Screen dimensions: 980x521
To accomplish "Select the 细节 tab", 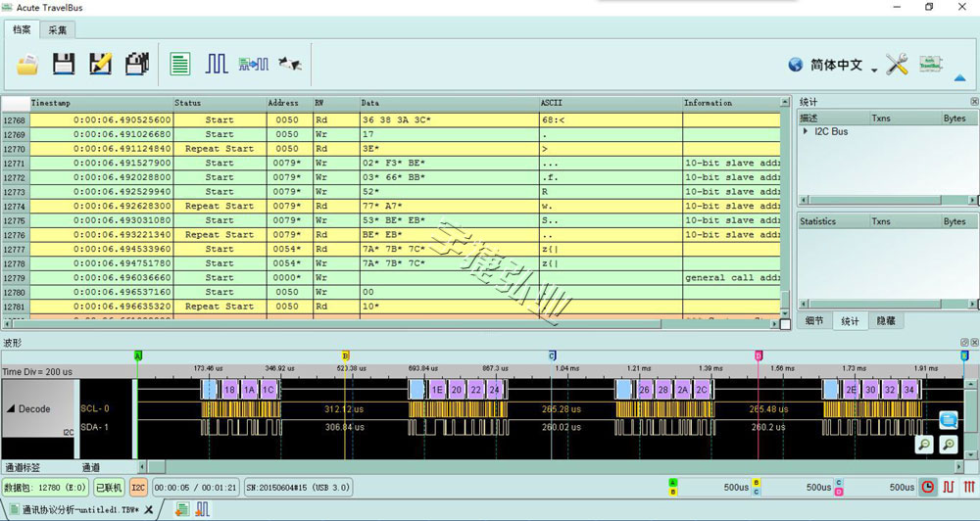I will click(x=814, y=320).
